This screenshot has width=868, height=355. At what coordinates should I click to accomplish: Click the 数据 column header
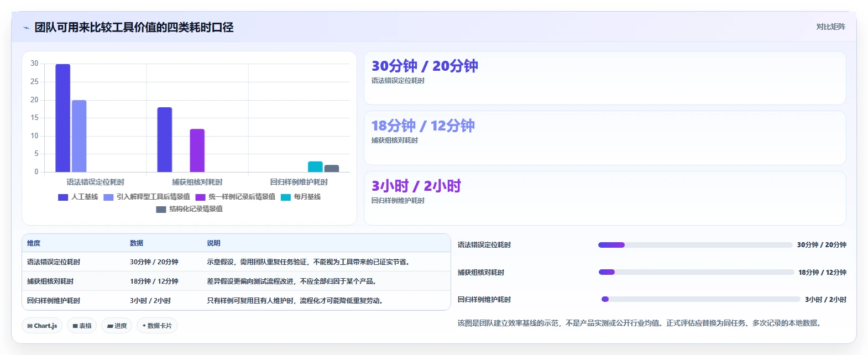click(x=137, y=243)
